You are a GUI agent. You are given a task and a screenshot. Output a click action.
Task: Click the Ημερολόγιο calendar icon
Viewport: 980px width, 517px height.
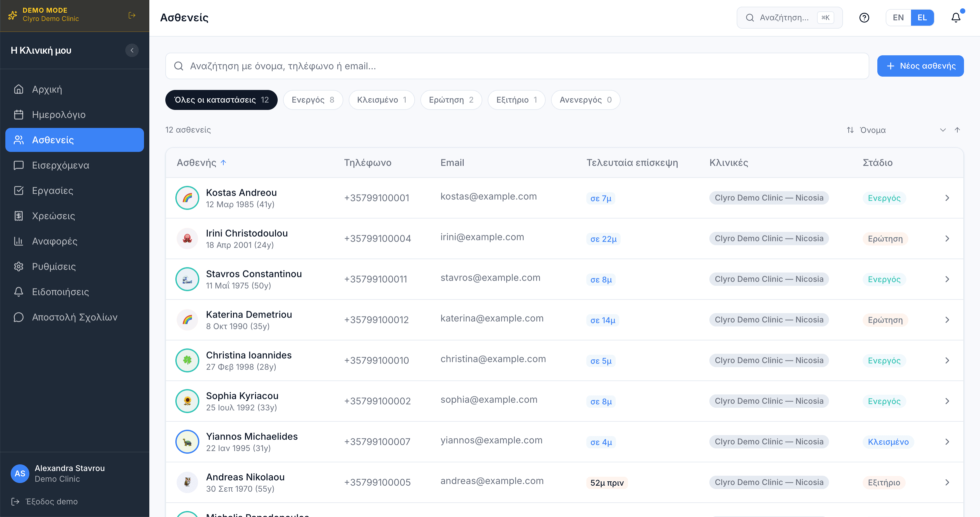[19, 114]
